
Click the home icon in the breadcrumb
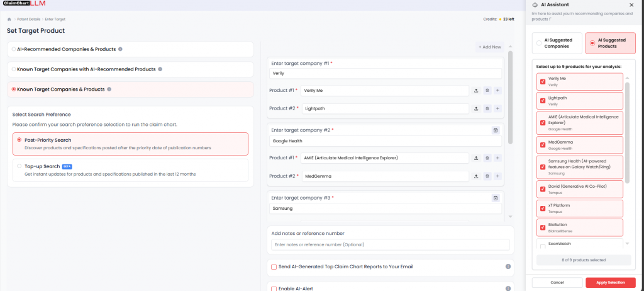(9, 19)
